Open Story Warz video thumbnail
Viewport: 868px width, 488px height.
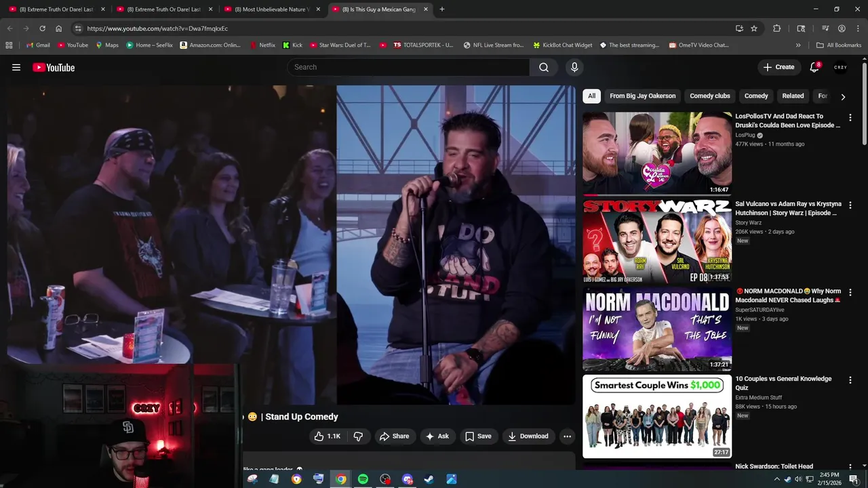pos(657,241)
